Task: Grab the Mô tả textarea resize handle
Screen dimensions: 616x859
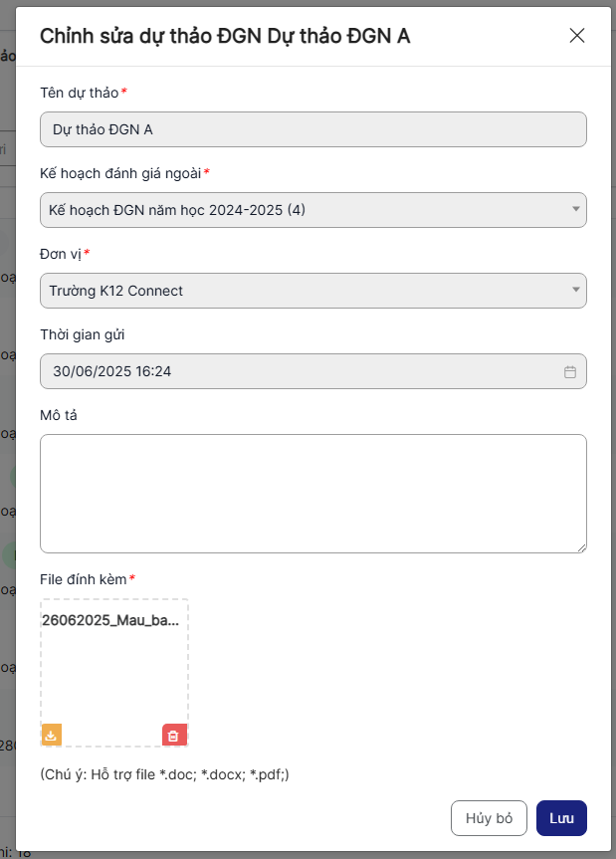Action: (x=581, y=546)
